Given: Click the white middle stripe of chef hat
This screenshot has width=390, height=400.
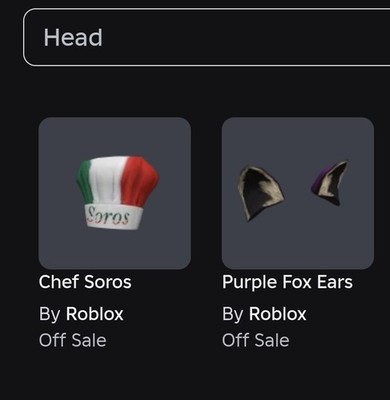Looking at the screenshot, I should click(107, 180).
